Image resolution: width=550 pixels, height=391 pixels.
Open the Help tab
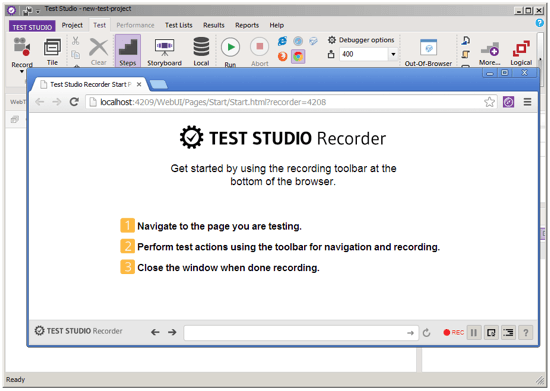coord(276,25)
